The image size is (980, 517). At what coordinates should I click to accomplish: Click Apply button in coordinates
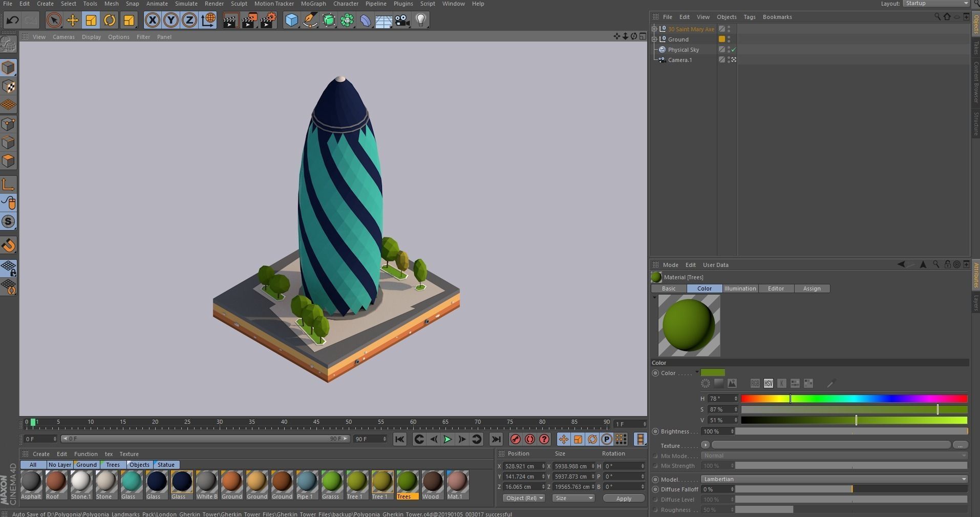click(x=624, y=498)
